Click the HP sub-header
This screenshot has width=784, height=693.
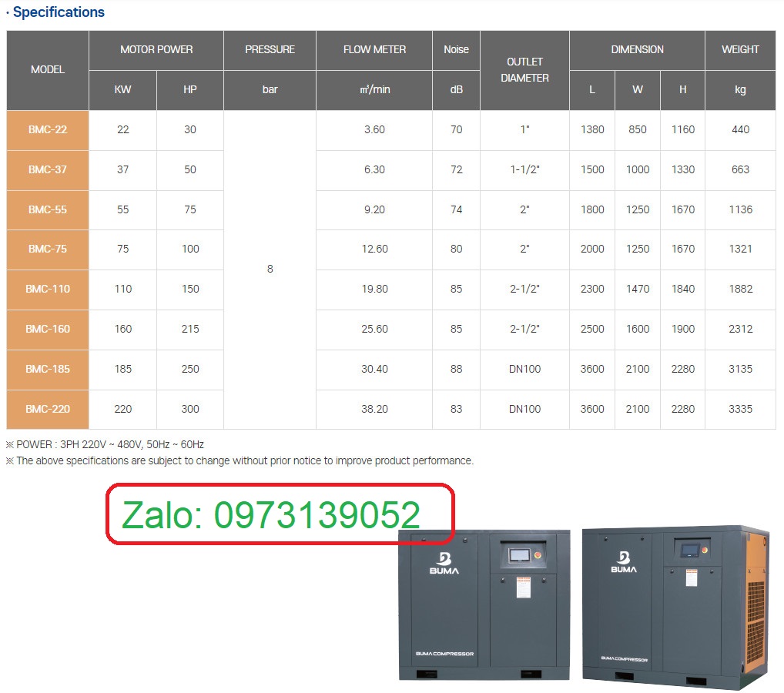[190, 89]
